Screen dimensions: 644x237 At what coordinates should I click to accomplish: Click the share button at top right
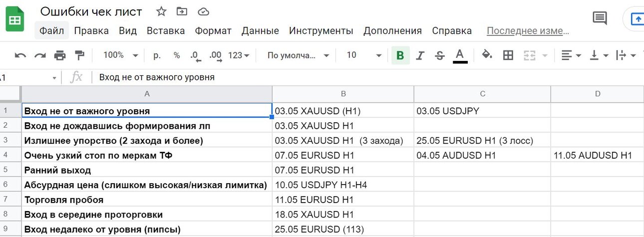pyautogui.click(x=634, y=19)
